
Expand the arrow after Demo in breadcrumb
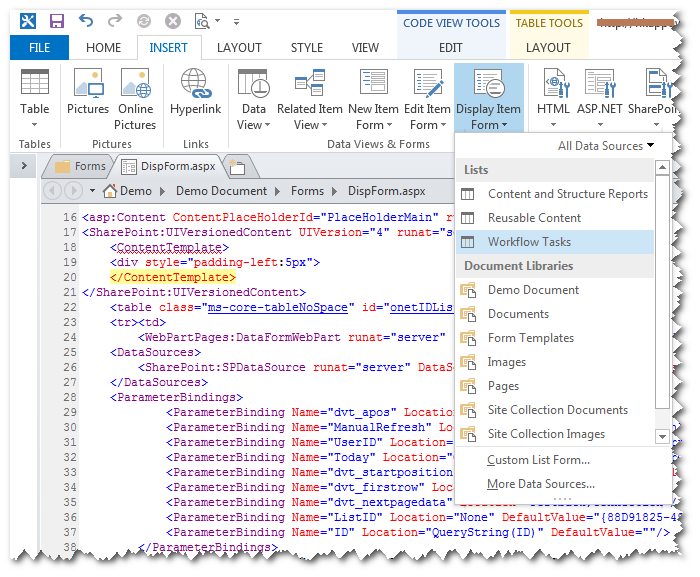coord(162,192)
